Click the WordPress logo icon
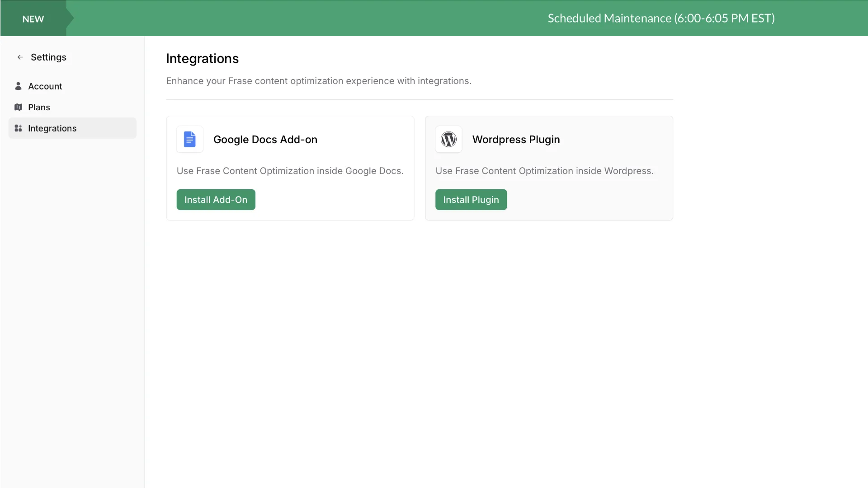 (448, 139)
